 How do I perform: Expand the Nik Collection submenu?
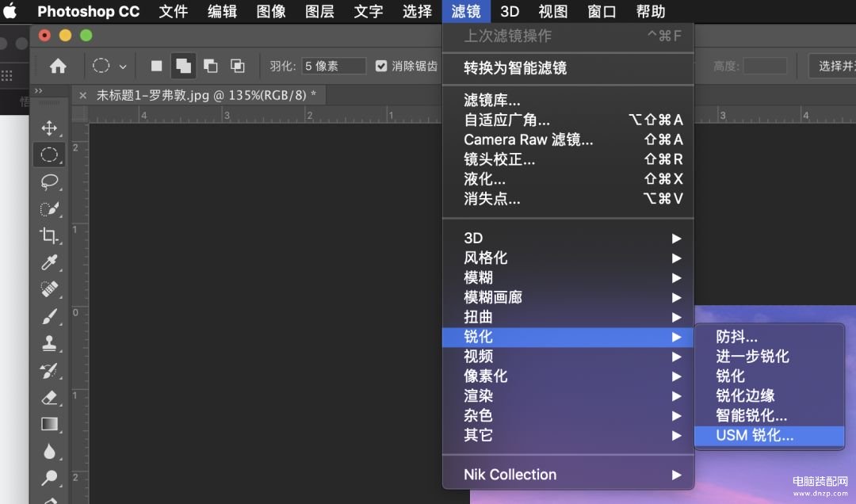567,475
